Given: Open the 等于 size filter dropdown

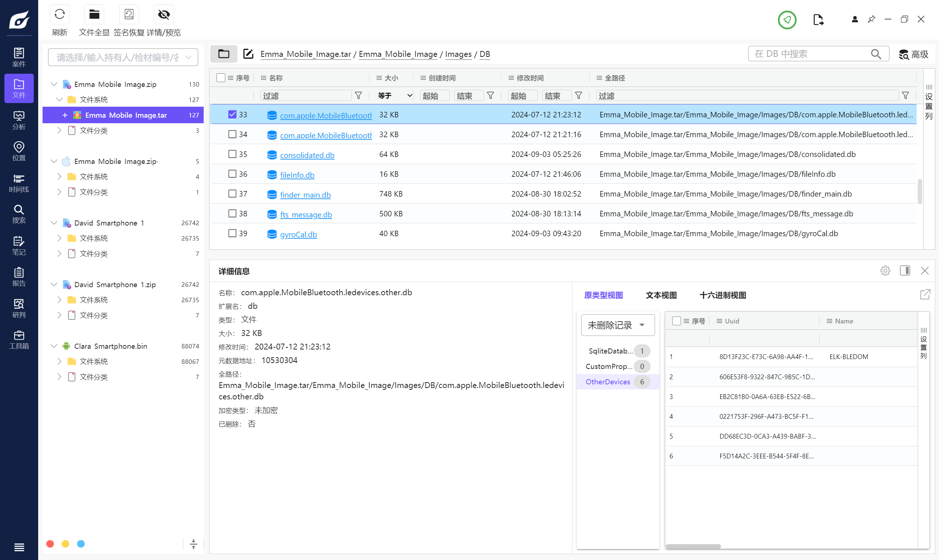Looking at the screenshot, I should point(394,96).
